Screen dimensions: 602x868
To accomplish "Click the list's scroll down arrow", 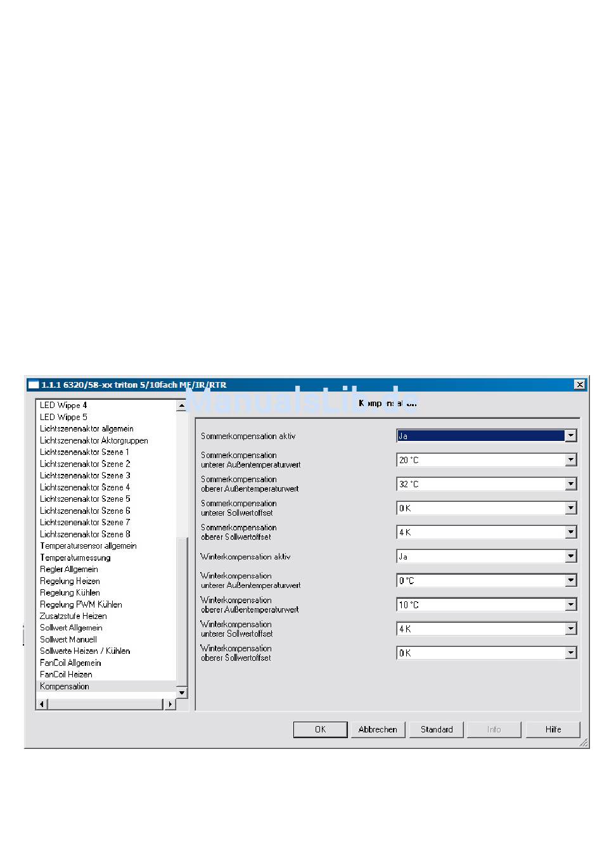I will click(x=182, y=693).
